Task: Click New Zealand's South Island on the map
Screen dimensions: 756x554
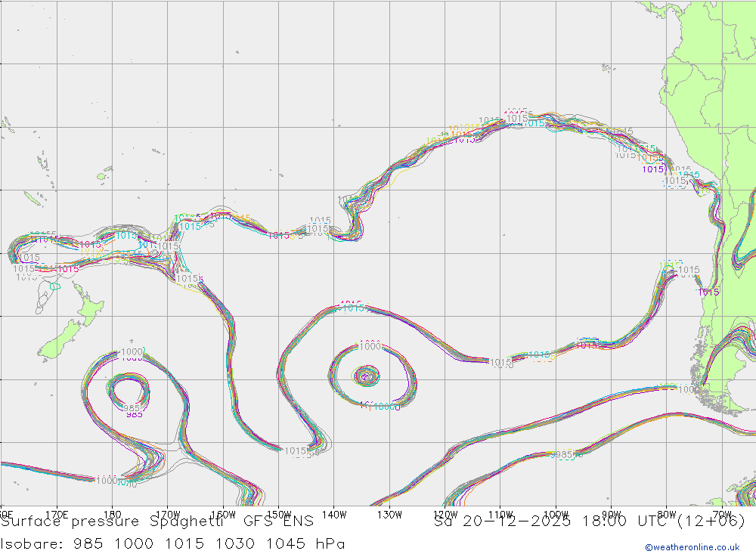Action: (59, 340)
